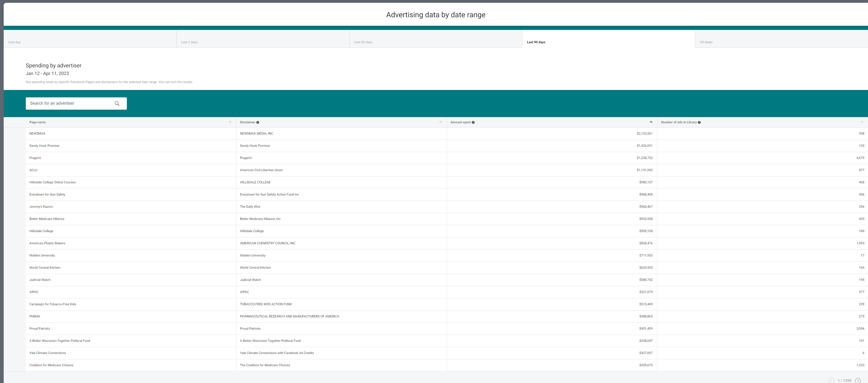Switch to Last day tab
The width and height of the screenshot is (868, 383).
[90, 39]
